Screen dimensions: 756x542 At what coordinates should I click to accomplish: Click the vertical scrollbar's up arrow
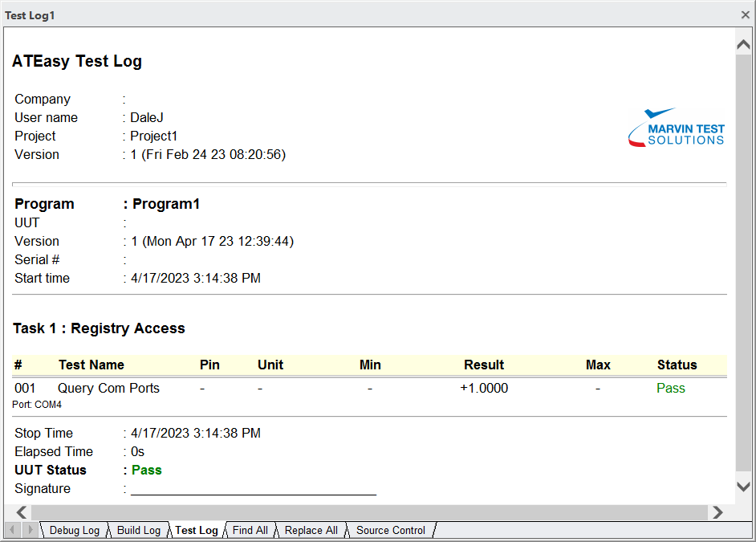(x=743, y=43)
